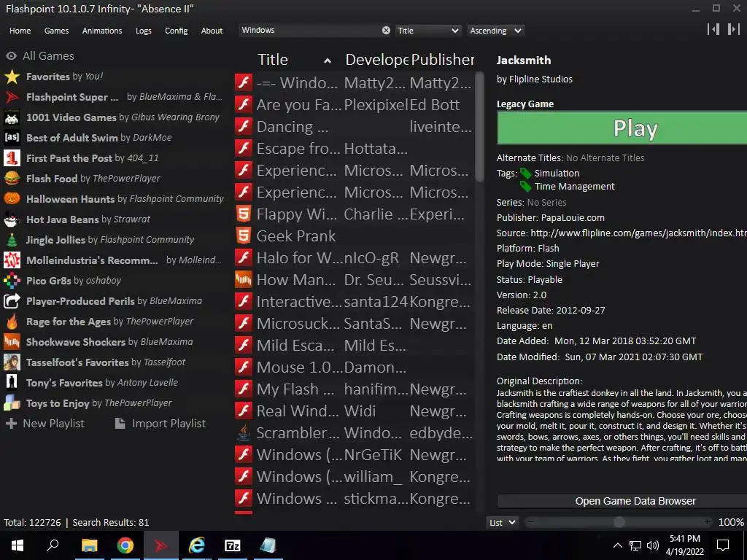Select the Dancing ... game row
Viewport: 747px width, 560px height.
coord(354,127)
